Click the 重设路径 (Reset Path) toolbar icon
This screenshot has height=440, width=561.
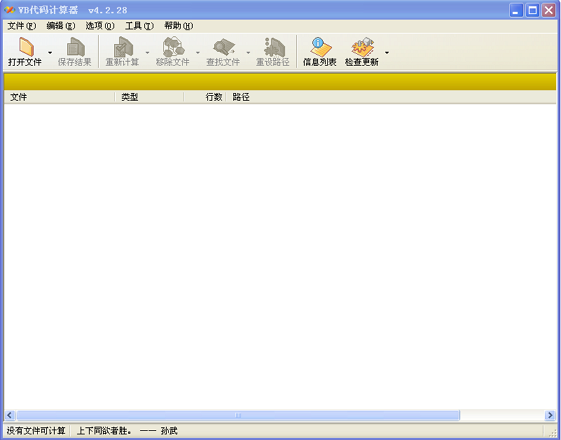point(273,52)
